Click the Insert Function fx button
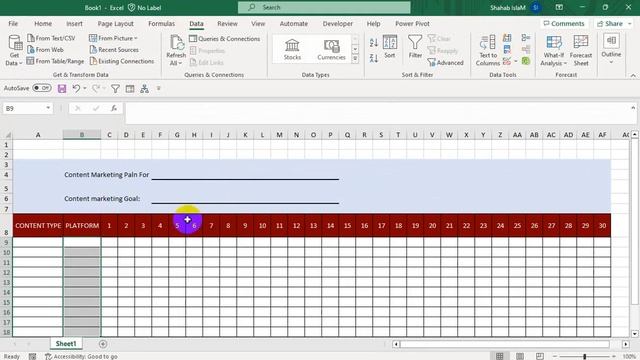The image size is (640, 360). click(114, 108)
